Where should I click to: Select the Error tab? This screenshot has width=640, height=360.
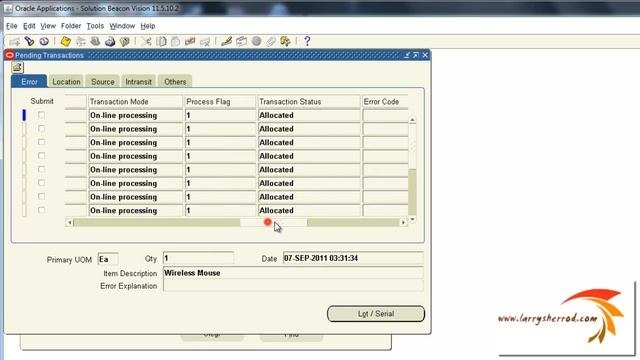29,82
